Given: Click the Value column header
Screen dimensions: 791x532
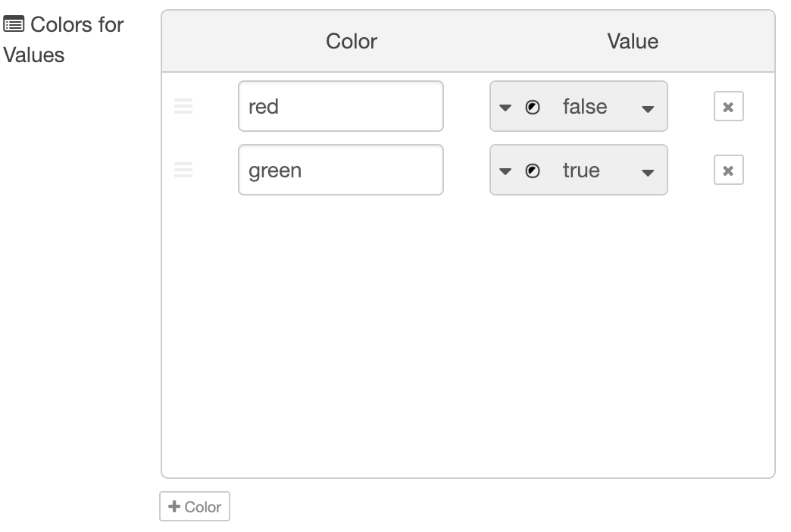Looking at the screenshot, I should pos(633,41).
